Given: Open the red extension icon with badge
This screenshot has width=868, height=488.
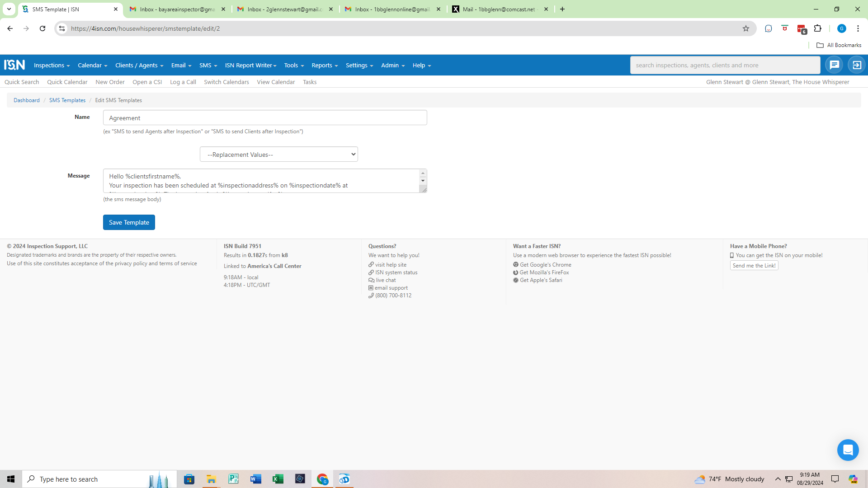Looking at the screenshot, I should tap(802, 29).
